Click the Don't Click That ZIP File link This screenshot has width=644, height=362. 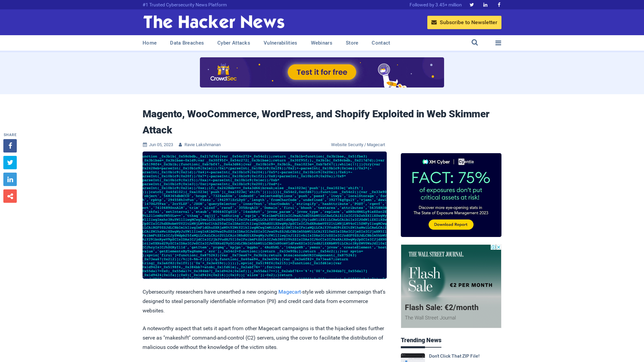click(x=454, y=356)
